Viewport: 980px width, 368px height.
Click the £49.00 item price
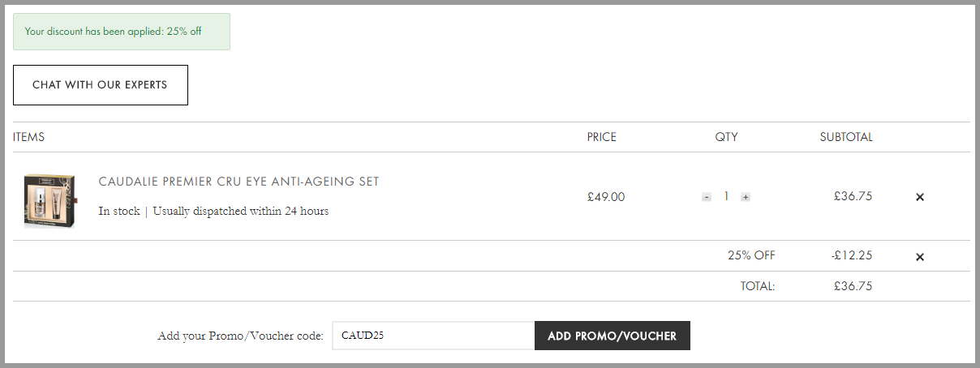[x=606, y=196]
